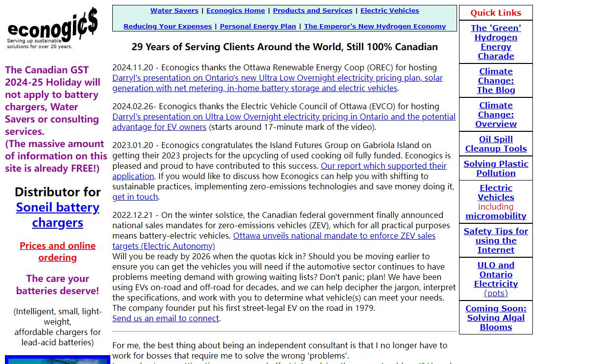The image size is (591, 364).
Task: Open Darryl's OREC presentation link from 2024.11.20
Action: pyautogui.click(x=277, y=83)
